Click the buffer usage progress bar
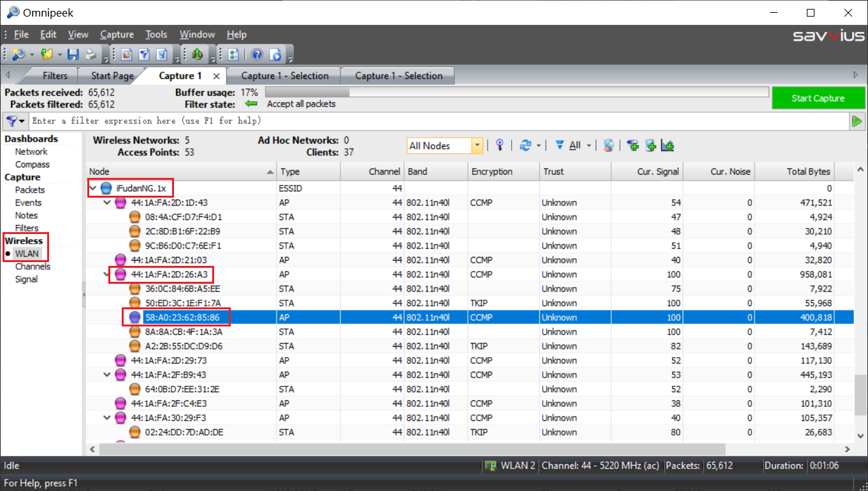 [x=517, y=92]
